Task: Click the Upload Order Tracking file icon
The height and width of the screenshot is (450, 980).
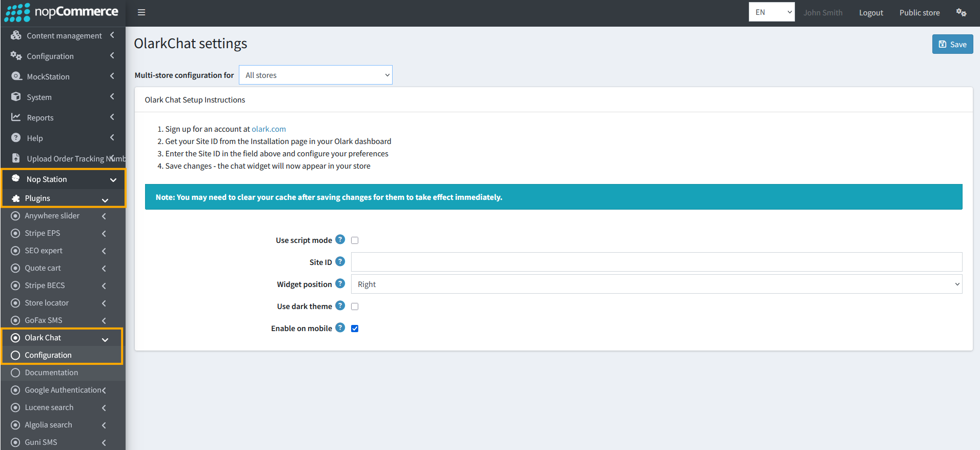Action: click(x=16, y=158)
